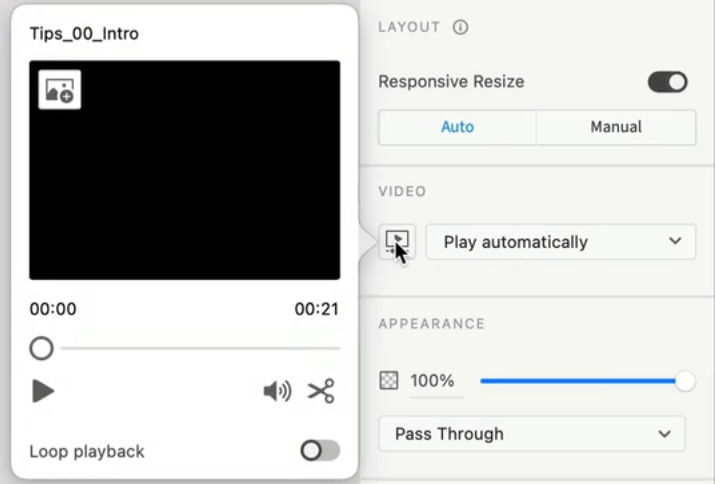Click the replace video poster image icon
This screenshot has height=484, width=715.
point(59,89)
